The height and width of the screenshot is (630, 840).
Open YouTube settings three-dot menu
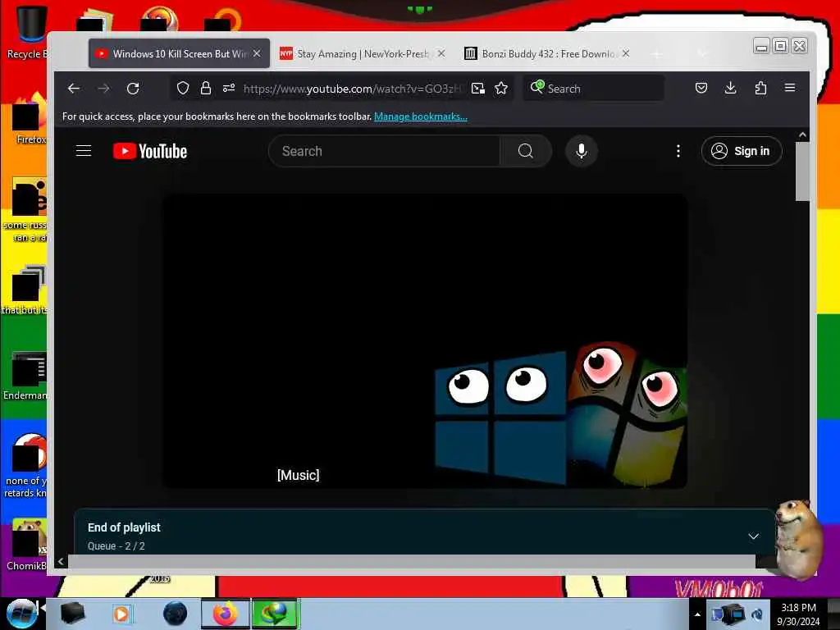pos(678,151)
